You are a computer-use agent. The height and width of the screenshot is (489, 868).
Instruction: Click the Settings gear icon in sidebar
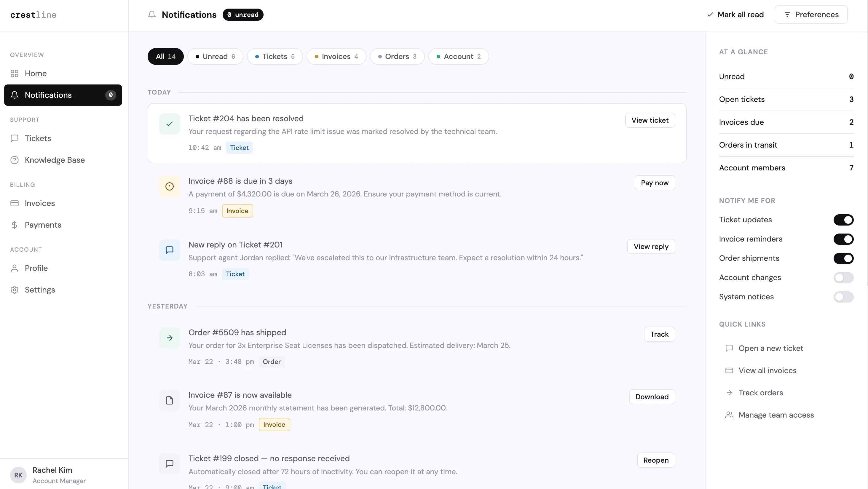[15, 290]
